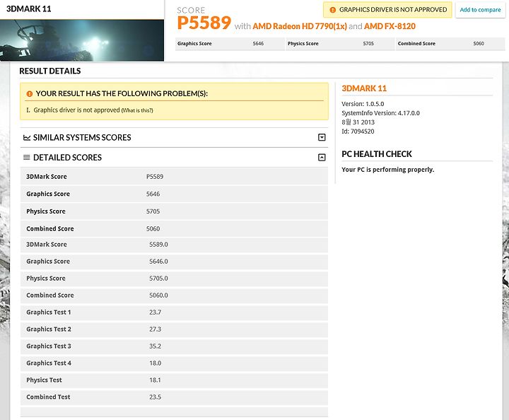509x420 pixels.
Task: Select the Physics Score cell in header bar
Action: (340, 44)
